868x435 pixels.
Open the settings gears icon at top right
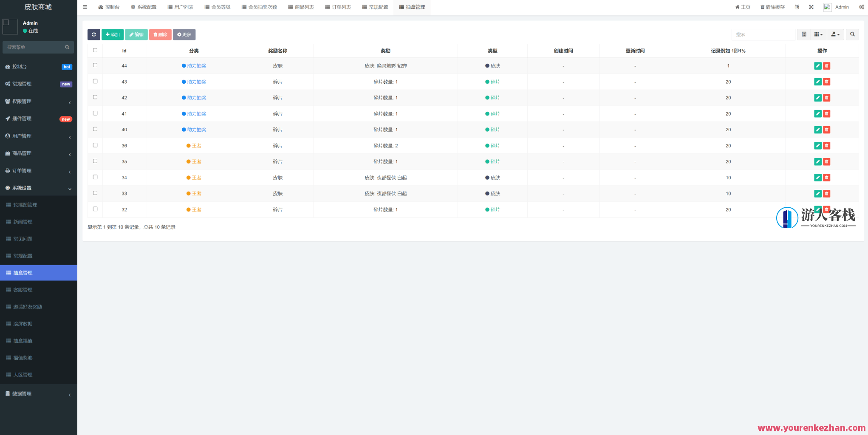(861, 7)
